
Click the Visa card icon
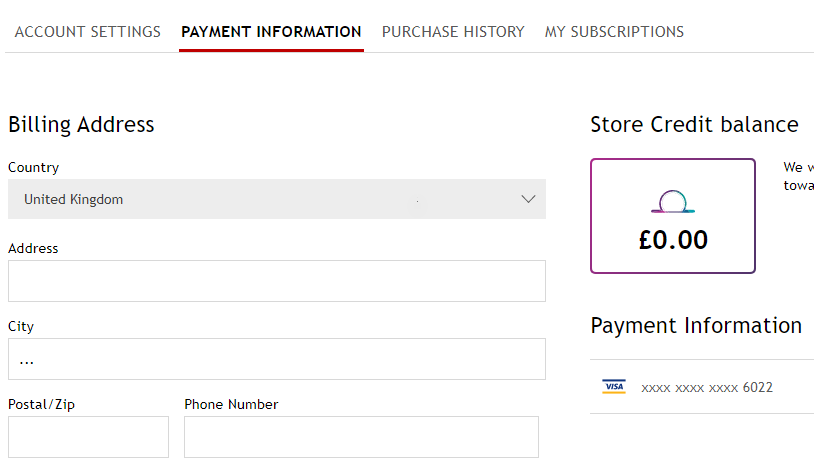pos(614,387)
